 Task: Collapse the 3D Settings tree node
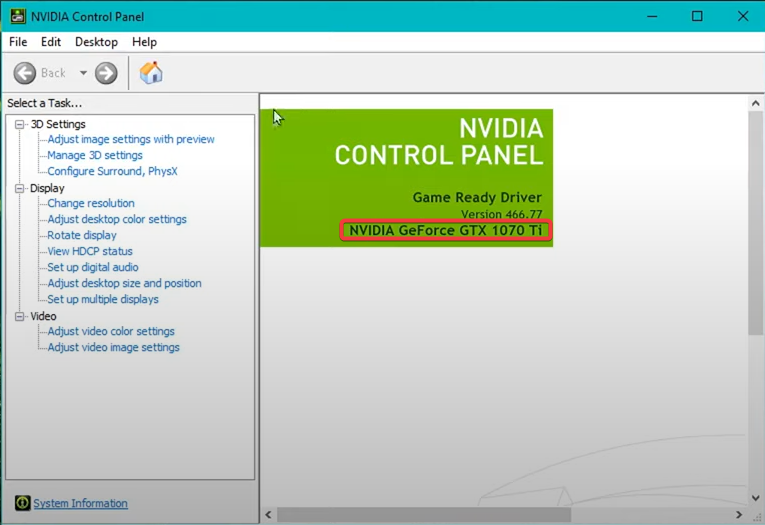pos(20,124)
